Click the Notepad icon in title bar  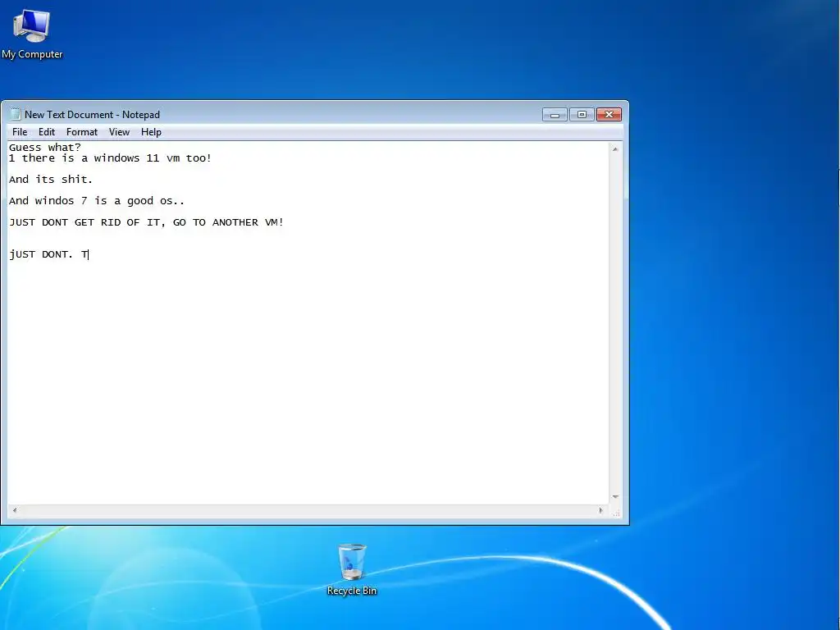tap(16, 114)
